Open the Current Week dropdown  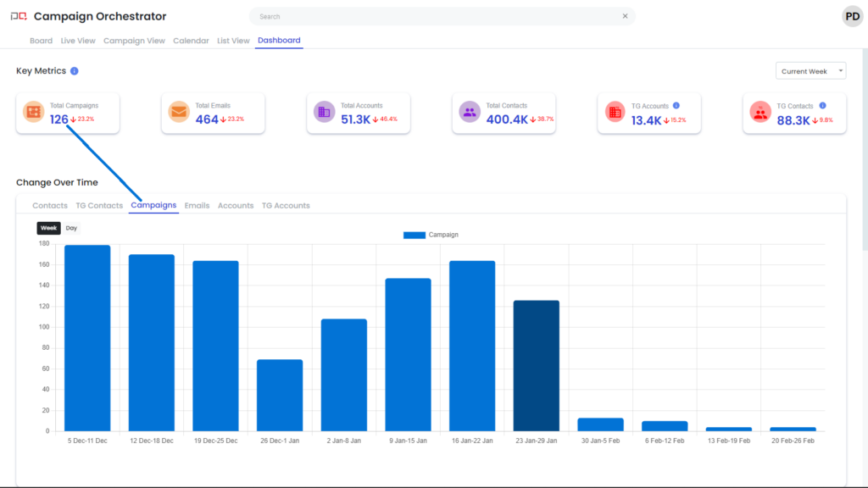pos(810,71)
